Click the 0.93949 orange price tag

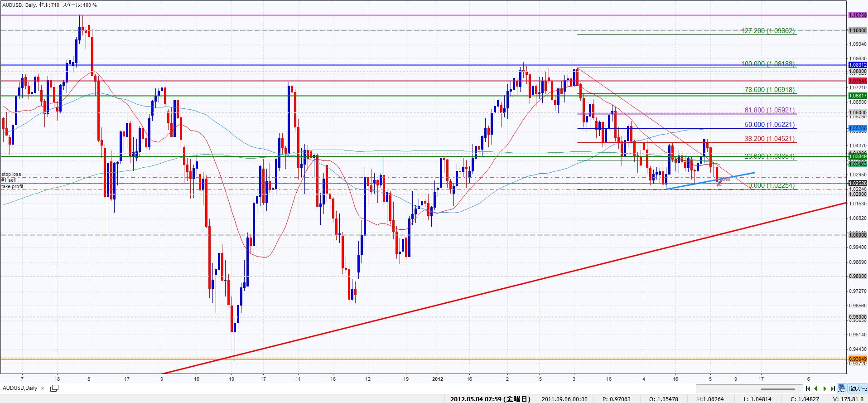(857, 359)
